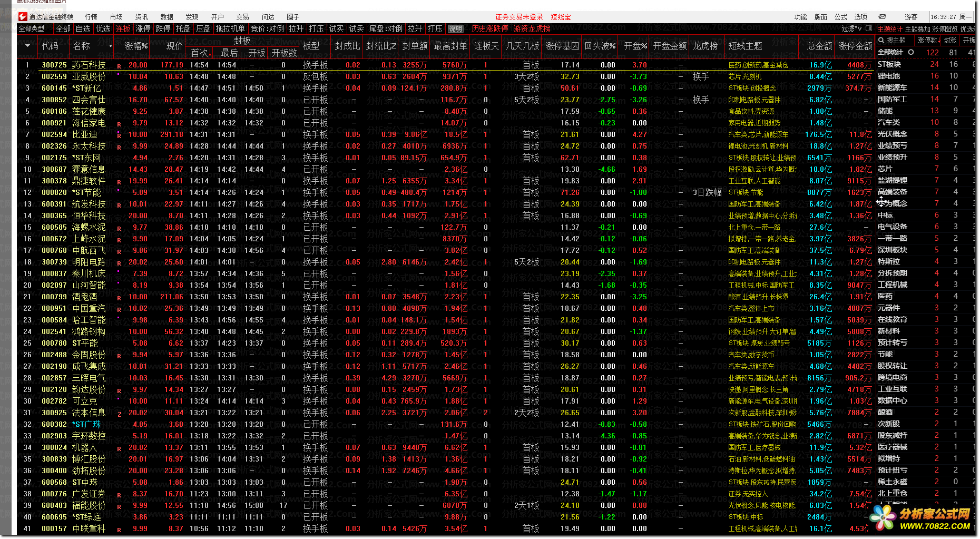
Task: Open the 圈子 menu
Action: pyautogui.click(x=293, y=17)
